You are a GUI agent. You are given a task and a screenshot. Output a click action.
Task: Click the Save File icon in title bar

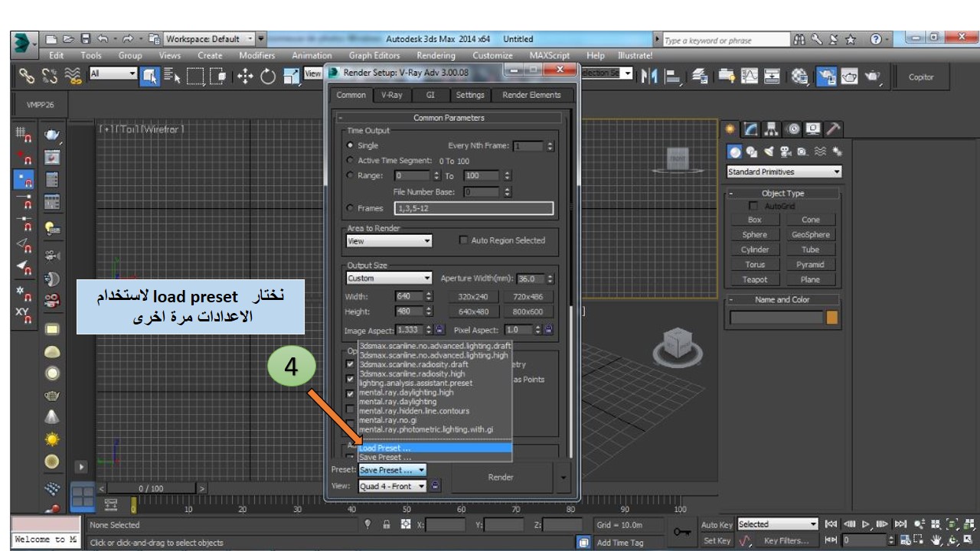(x=86, y=40)
